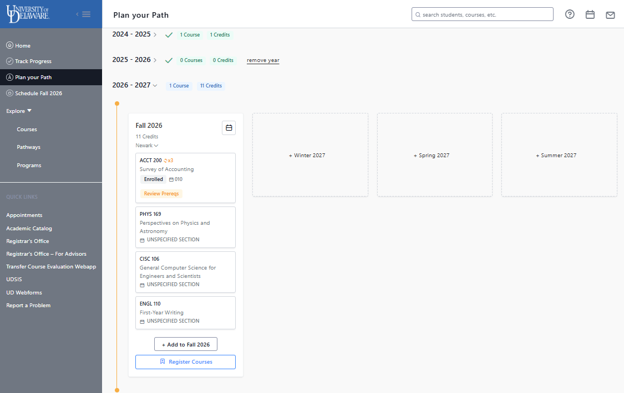This screenshot has width=624, height=393.
Task: Open the Fall 2026 calendar icon button
Action: [x=229, y=128]
